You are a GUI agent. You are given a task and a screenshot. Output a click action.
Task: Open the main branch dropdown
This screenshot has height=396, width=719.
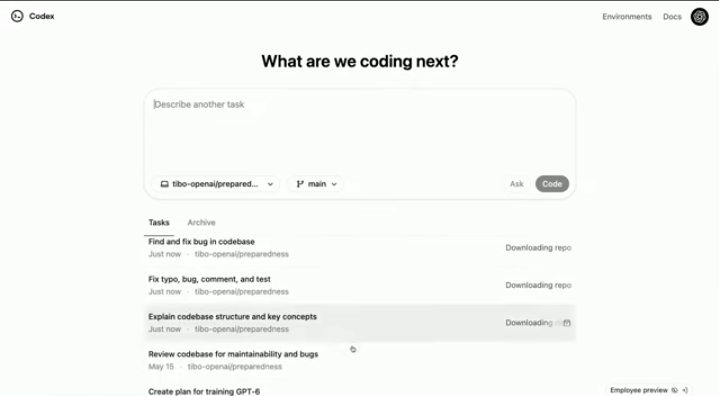pos(315,184)
